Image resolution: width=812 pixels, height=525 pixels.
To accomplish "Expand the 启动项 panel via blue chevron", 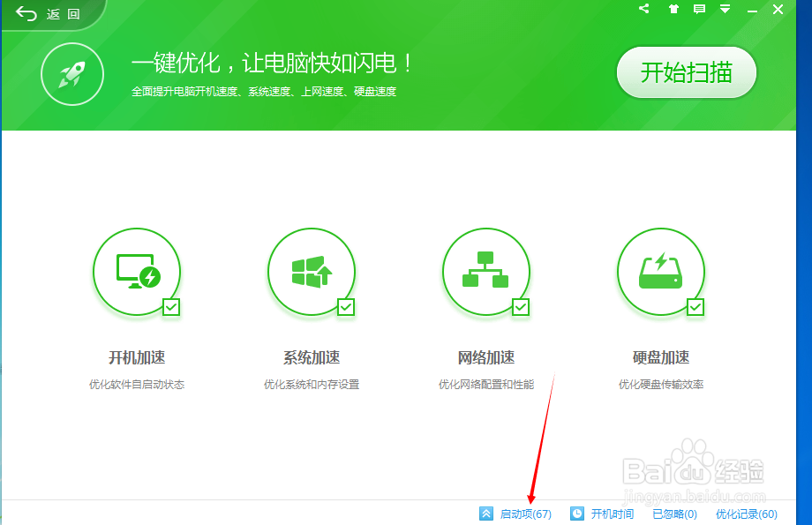I will [x=486, y=514].
